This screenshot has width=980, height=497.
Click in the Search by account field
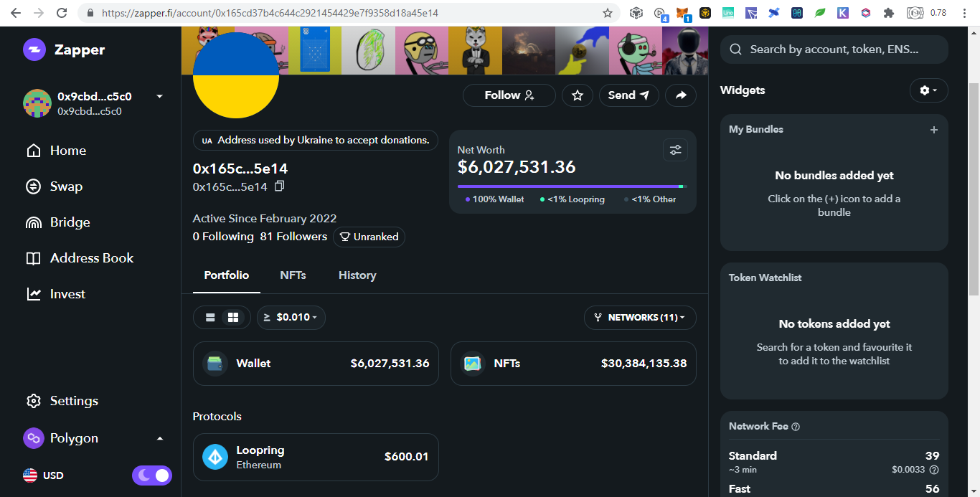pos(834,49)
